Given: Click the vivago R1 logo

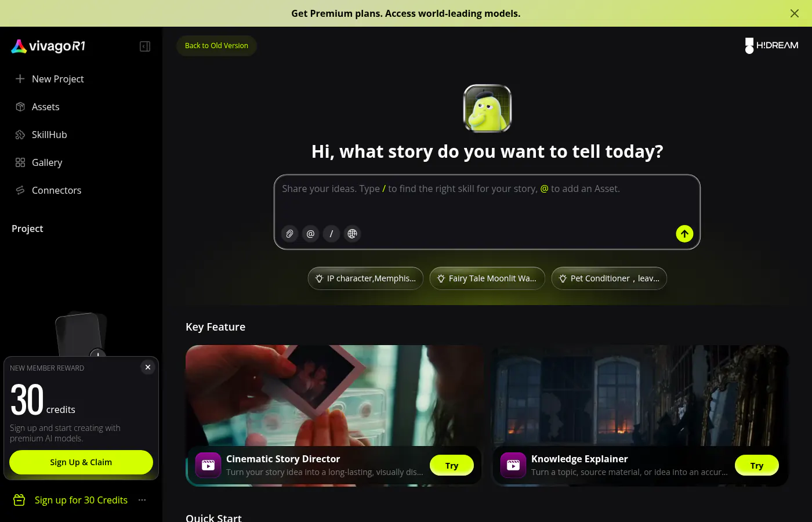Looking at the screenshot, I should point(48,46).
